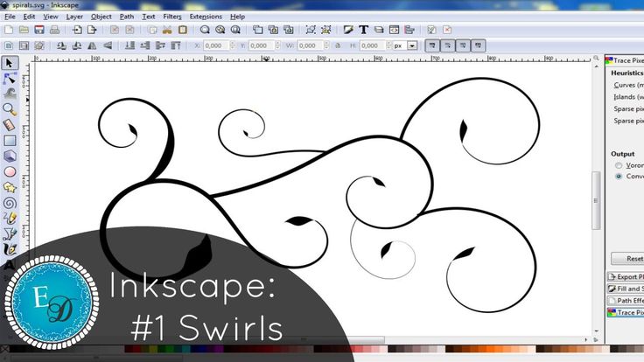644x362 pixels.
Task: Select the Selector arrow tool
Action: 10,63
